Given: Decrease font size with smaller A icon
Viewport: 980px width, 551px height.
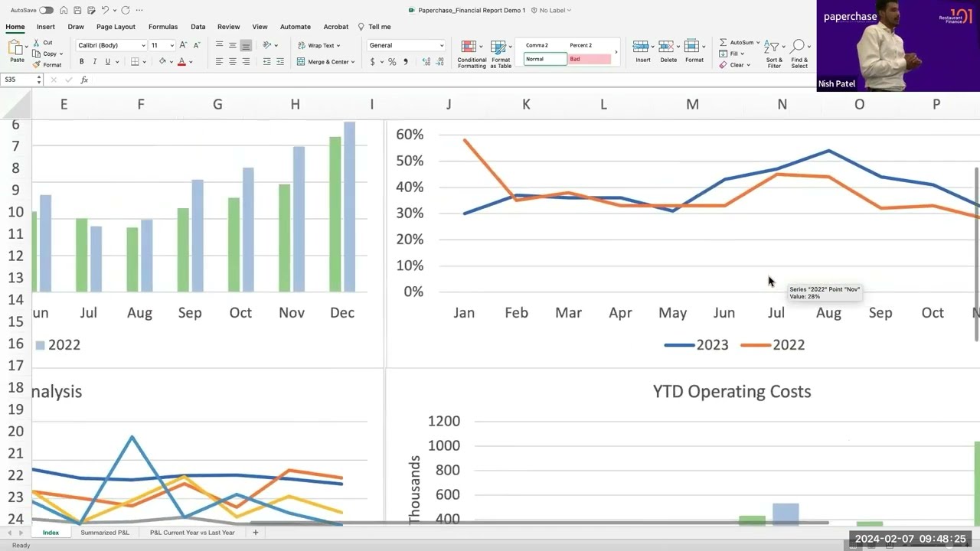Looking at the screenshot, I should coord(196,45).
